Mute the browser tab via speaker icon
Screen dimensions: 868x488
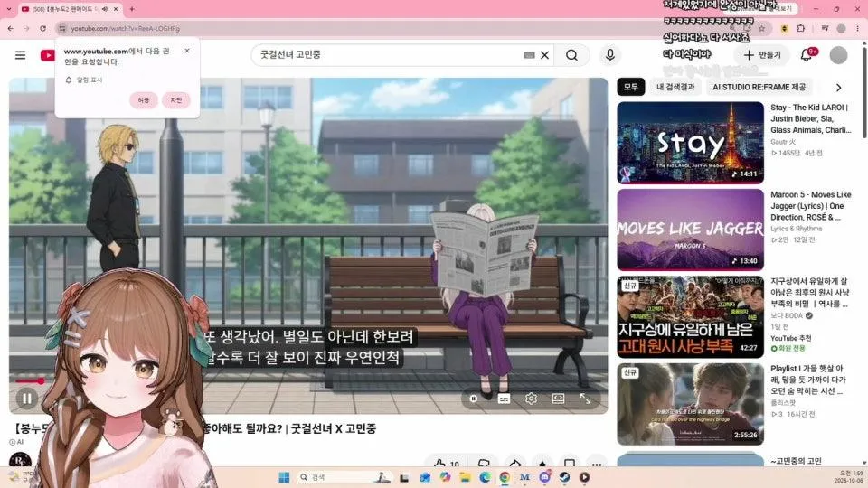105,9
